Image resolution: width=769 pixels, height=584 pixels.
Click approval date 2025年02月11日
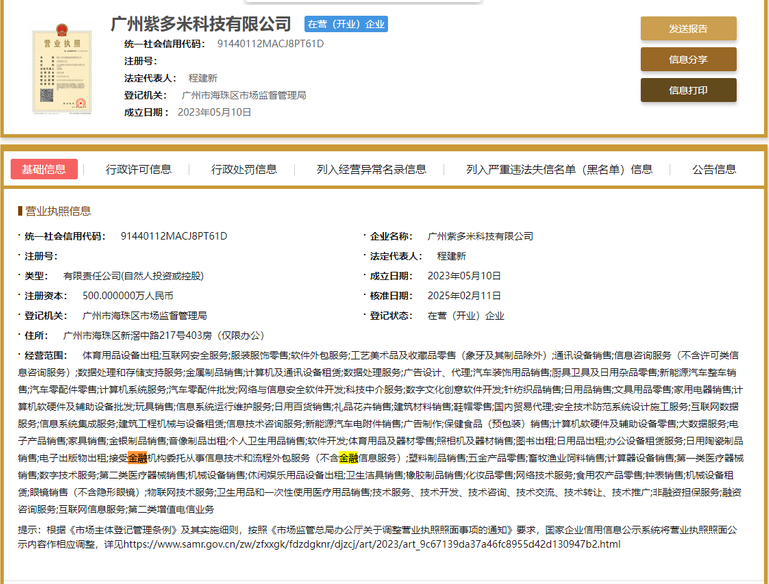[x=464, y=296]
